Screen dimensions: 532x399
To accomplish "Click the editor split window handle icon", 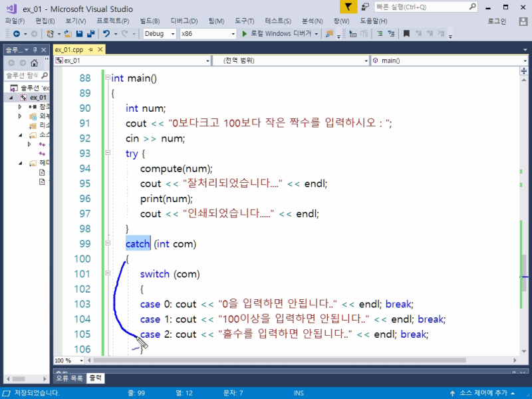I will click(523, 70).
